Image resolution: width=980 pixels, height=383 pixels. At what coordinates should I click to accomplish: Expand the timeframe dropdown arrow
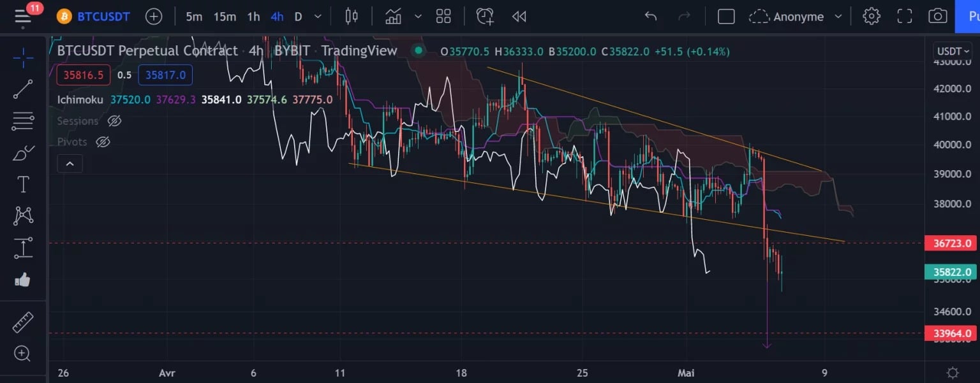coord(318,17)
